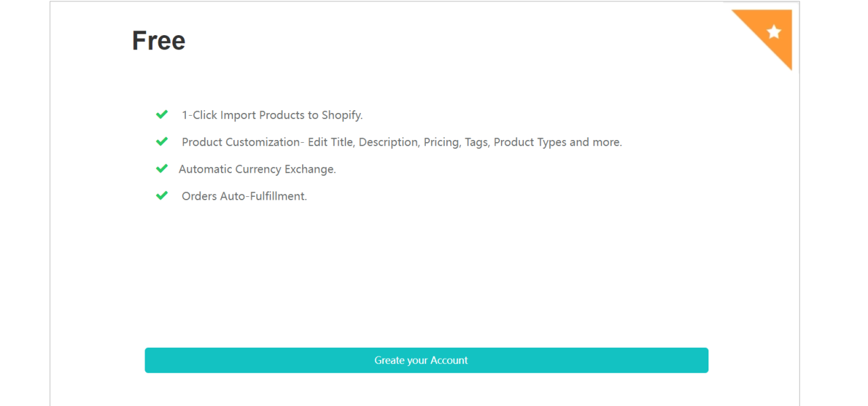
Task: Click the words "Product Customization" in the list
Action: pos(241,142)
